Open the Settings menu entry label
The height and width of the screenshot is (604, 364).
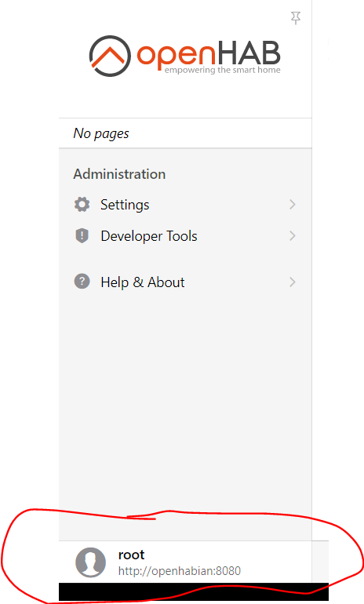[x=125, y=205]
